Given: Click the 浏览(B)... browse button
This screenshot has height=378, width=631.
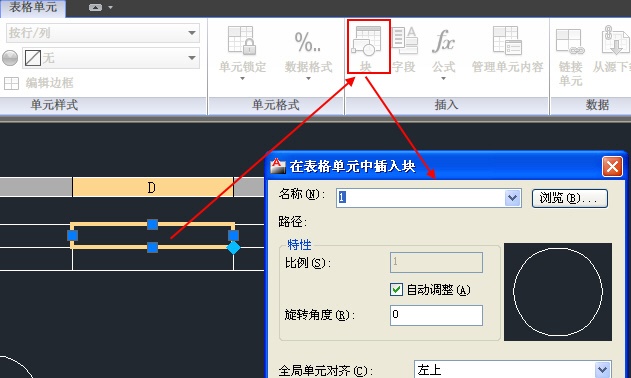Looking at the screenshot, I should click(x=569, y=198).
